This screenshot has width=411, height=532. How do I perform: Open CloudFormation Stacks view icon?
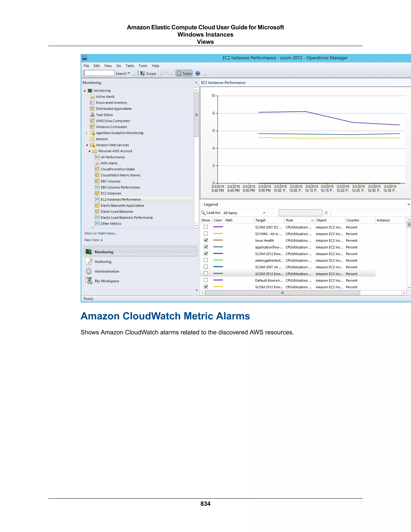[97, 169]
